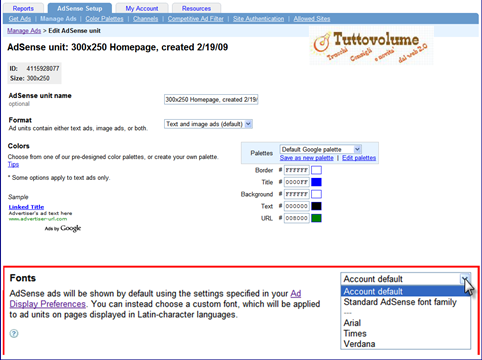This screenshot has width=482, height=360.
Task: Open the Fonts help question icon
Action: click(14, 333)
